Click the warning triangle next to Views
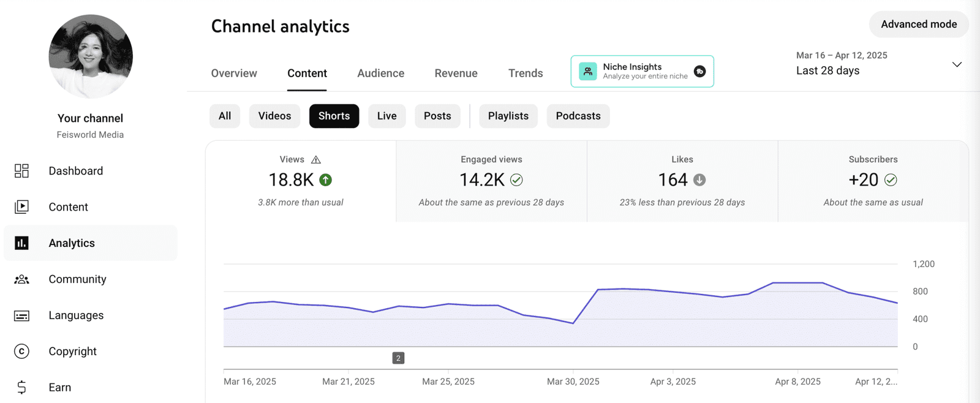Viewport: 980px width, 403px height. click(x=316, y=159)
